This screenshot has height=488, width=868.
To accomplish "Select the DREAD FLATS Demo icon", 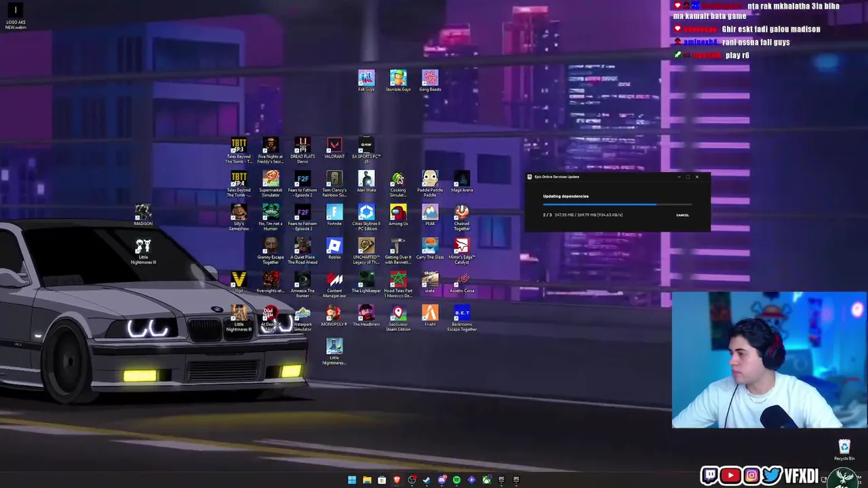I will click(302, 150).
